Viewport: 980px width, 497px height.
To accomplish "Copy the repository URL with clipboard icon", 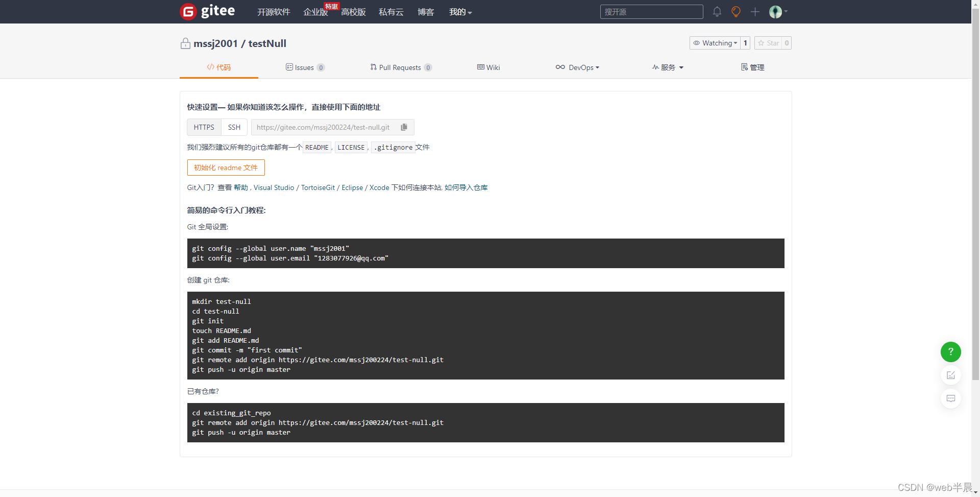I will click(404, 127).
